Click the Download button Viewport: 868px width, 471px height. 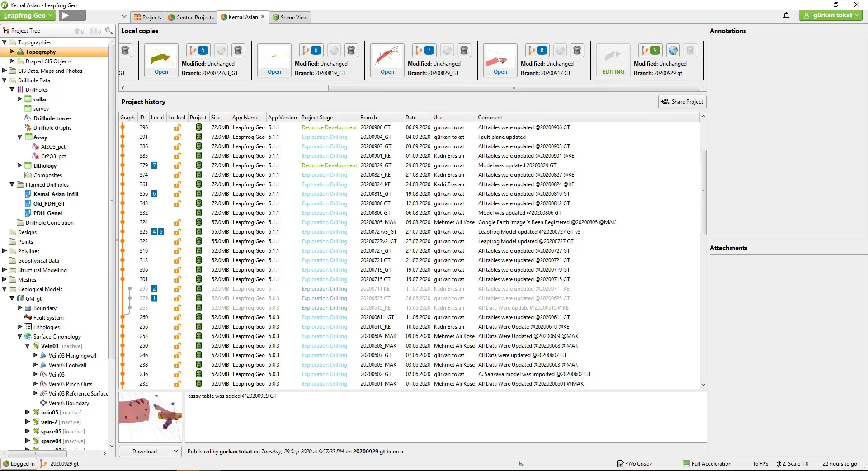pyautogui.click(x=145, y=451)
